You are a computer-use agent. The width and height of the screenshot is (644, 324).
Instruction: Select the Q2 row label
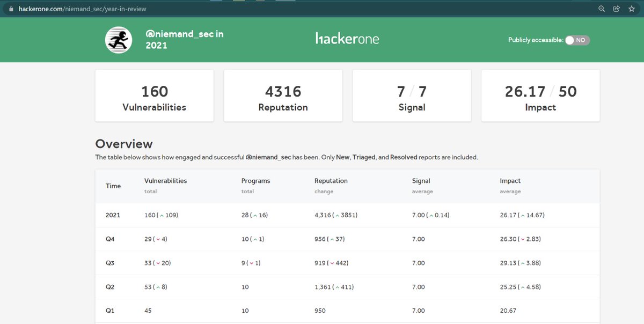point(109,287)
